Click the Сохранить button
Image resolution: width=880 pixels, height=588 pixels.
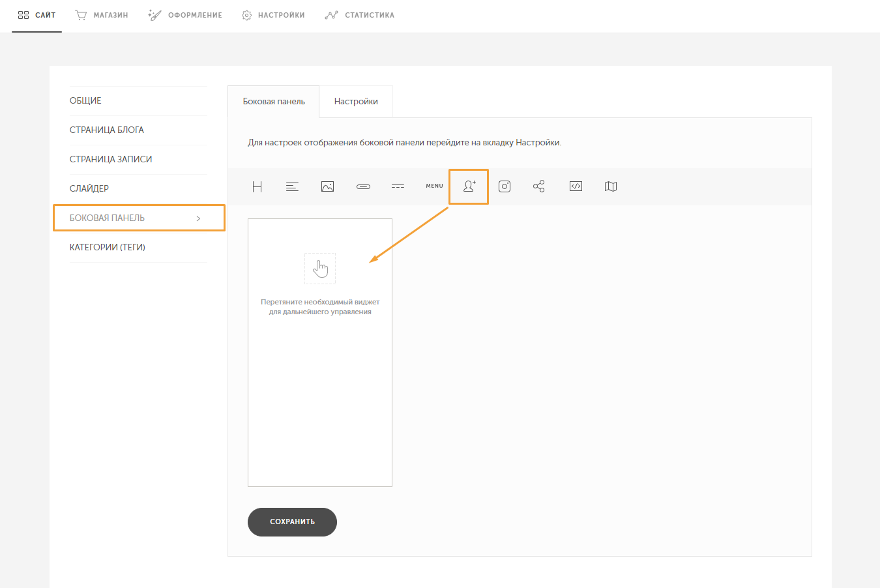[x=292, y=522]
